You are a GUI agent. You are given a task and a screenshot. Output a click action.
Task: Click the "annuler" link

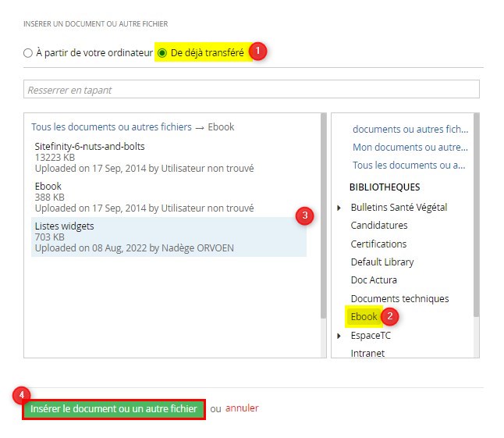[x=242, y=408]
